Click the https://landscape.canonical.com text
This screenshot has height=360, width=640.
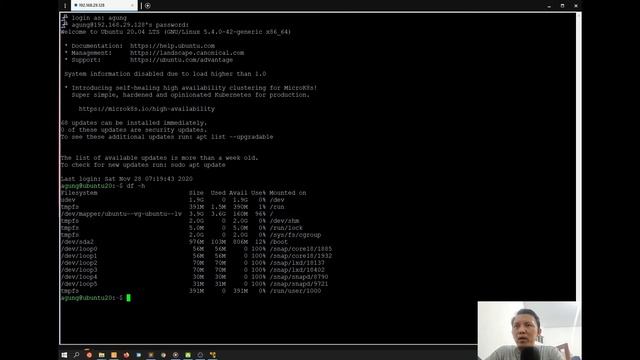click(x=187, y=53)
